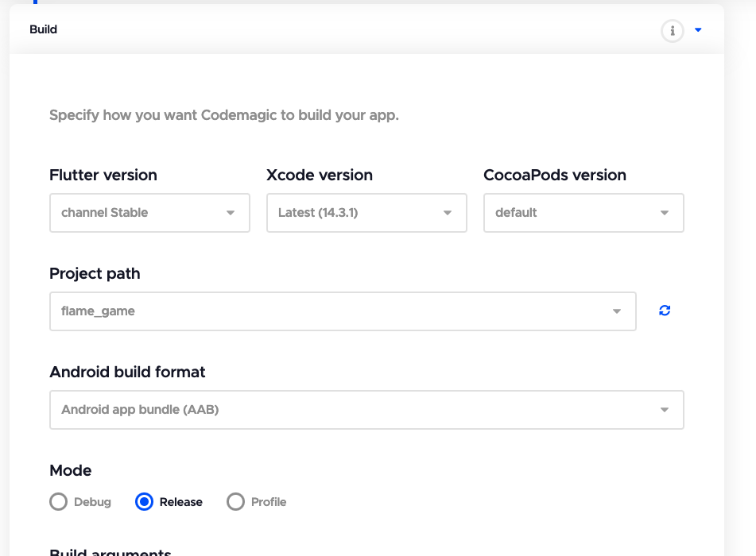Click the Android build format dropdown arrow
The image size is (756, 556).
[665, 410]
